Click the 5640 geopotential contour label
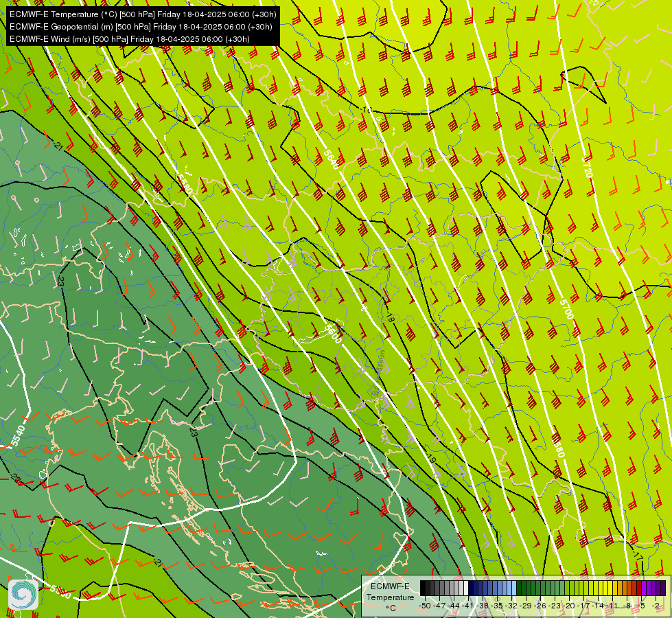 tap(332, 159)
